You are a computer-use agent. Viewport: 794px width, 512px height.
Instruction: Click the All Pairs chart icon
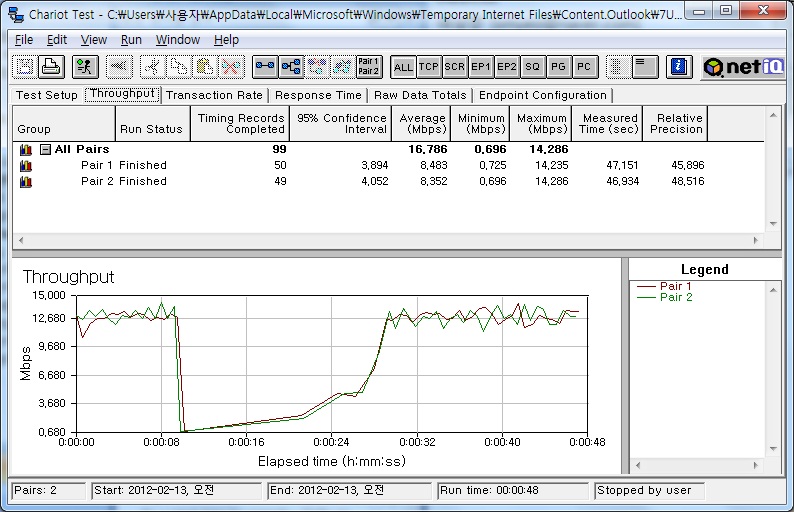pos(26,149)
